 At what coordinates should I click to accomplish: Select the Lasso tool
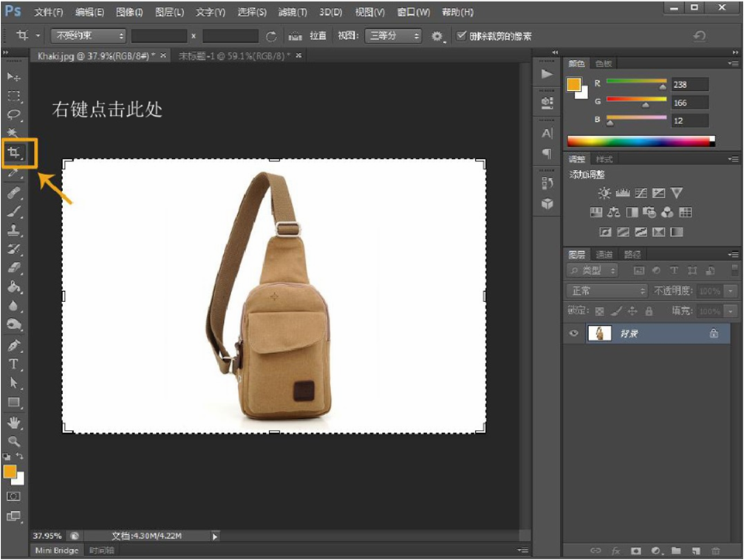click(13, 115)
